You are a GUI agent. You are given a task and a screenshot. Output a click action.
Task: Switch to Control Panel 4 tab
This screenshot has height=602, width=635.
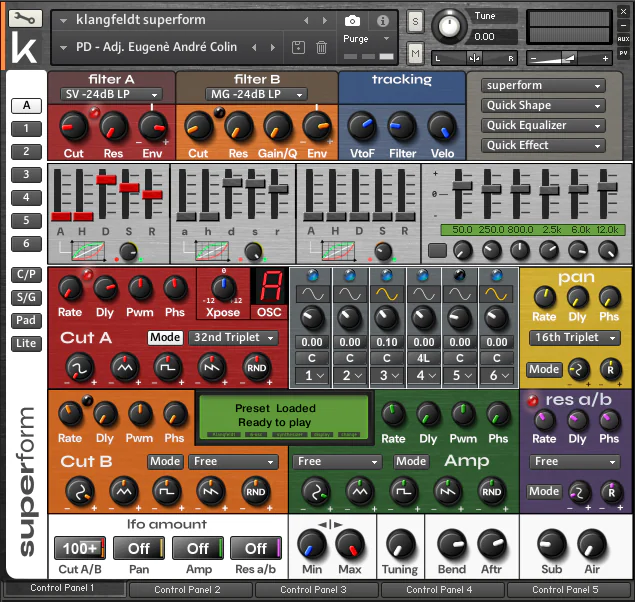[x=442, y=589]
